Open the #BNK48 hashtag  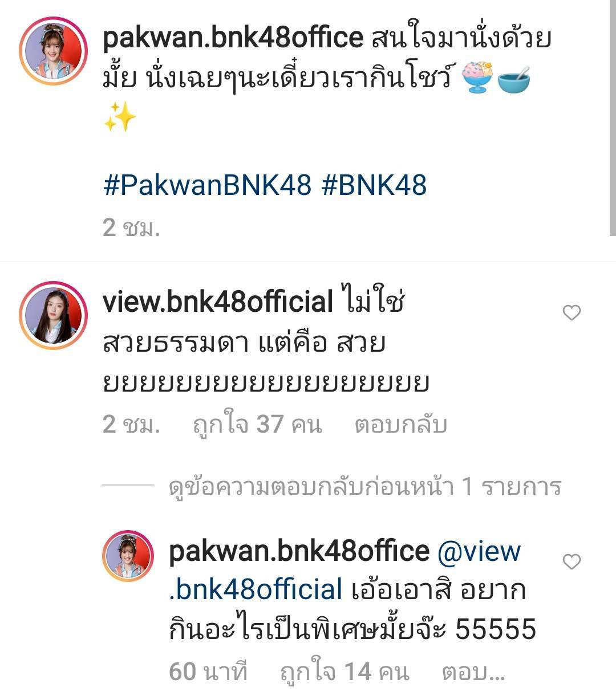[x=374, y=185]
